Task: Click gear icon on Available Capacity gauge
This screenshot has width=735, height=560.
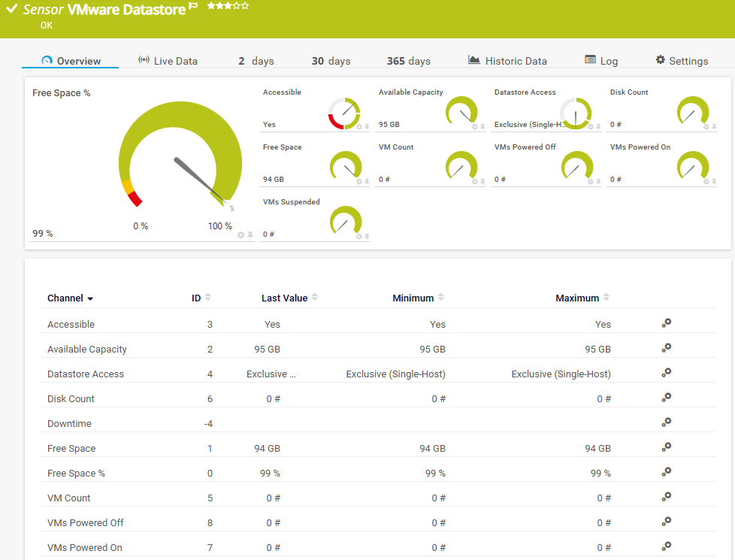Action: [x=475, y=126]
